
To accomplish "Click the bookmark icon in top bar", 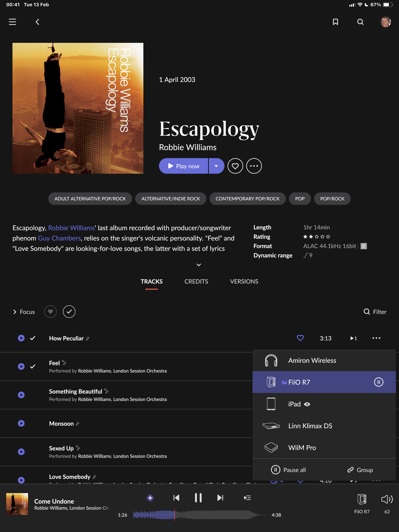I will (335, 22).
